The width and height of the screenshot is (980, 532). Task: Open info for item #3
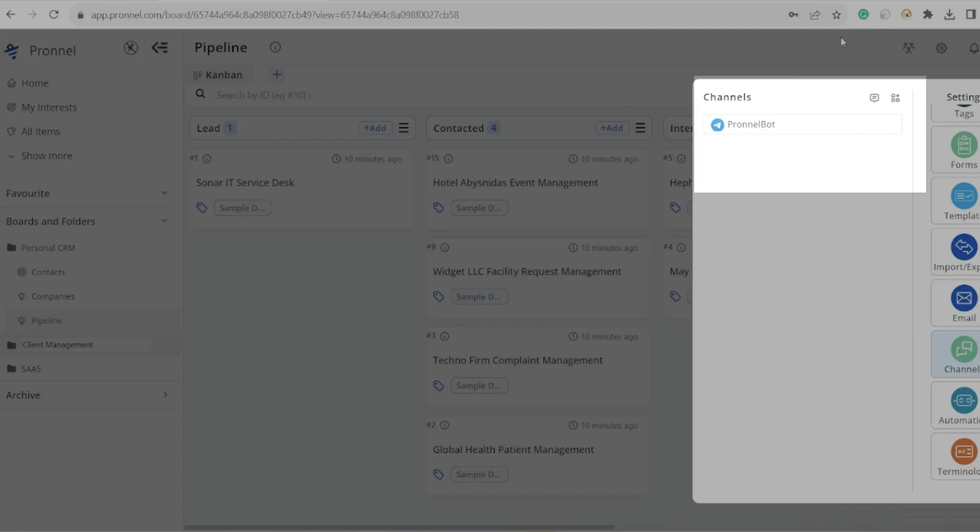(444, 336)
